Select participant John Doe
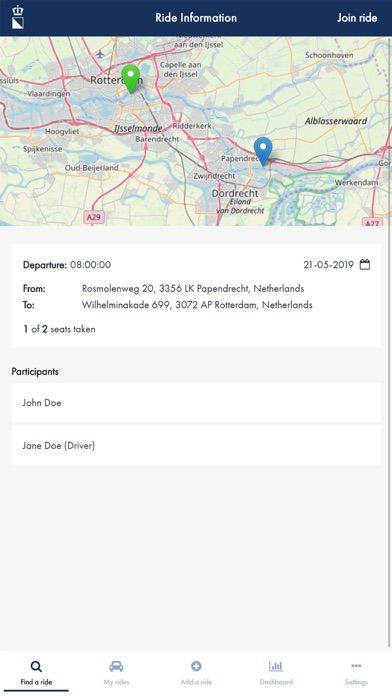Screen dimensions: 392x696 click(196, 403)
